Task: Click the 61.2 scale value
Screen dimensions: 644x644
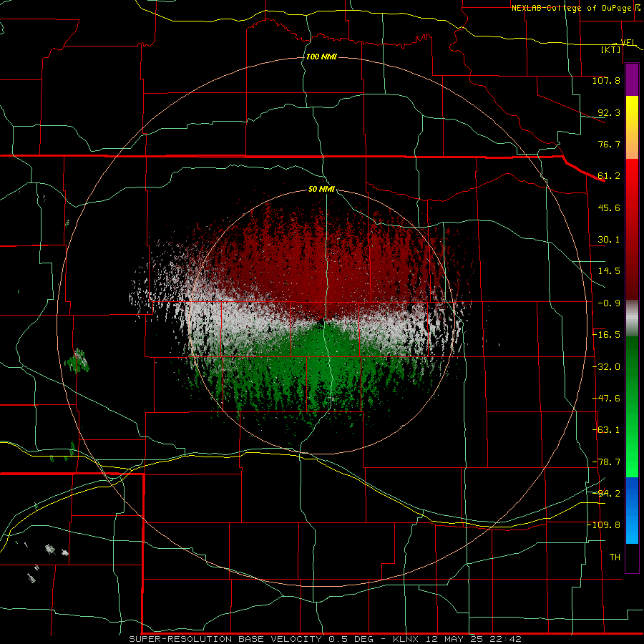Action: [x=609, y=176]
